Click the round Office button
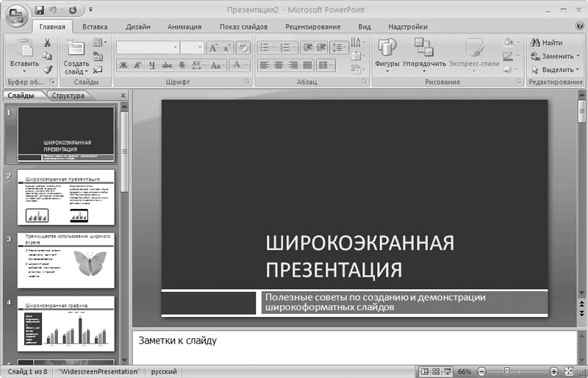588x378 pixels. [15, 14]
